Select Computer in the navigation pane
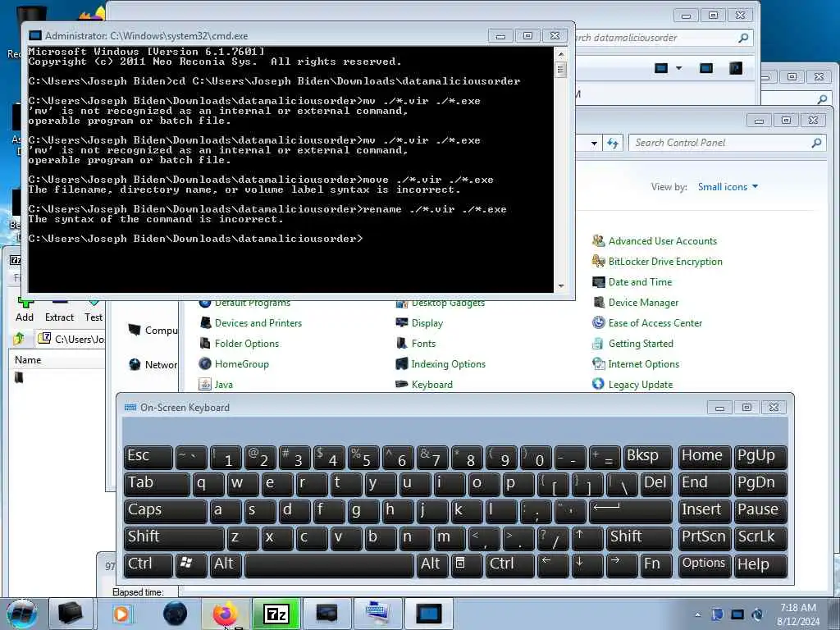This screenshot has width=840, height=630. click(x=153, y=331)
